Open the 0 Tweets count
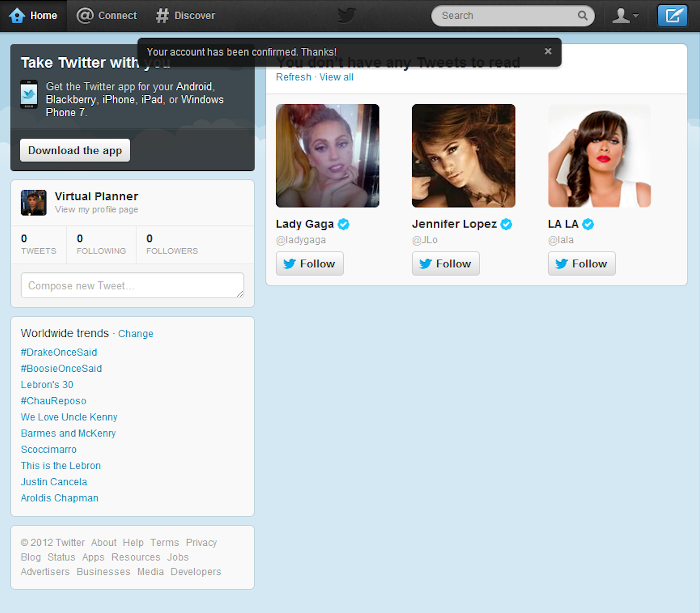Screen dimensions: 700x613 [x=39, y=244]
